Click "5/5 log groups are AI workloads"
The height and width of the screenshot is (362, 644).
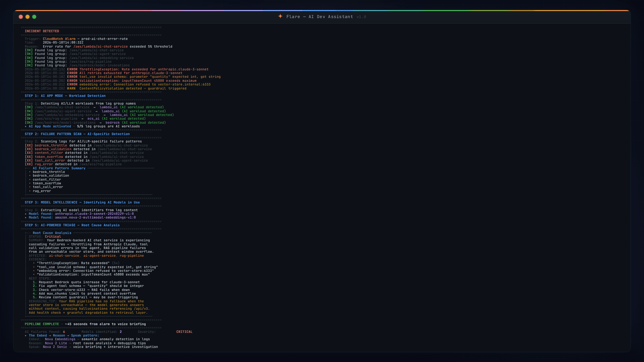click(108, 126)
